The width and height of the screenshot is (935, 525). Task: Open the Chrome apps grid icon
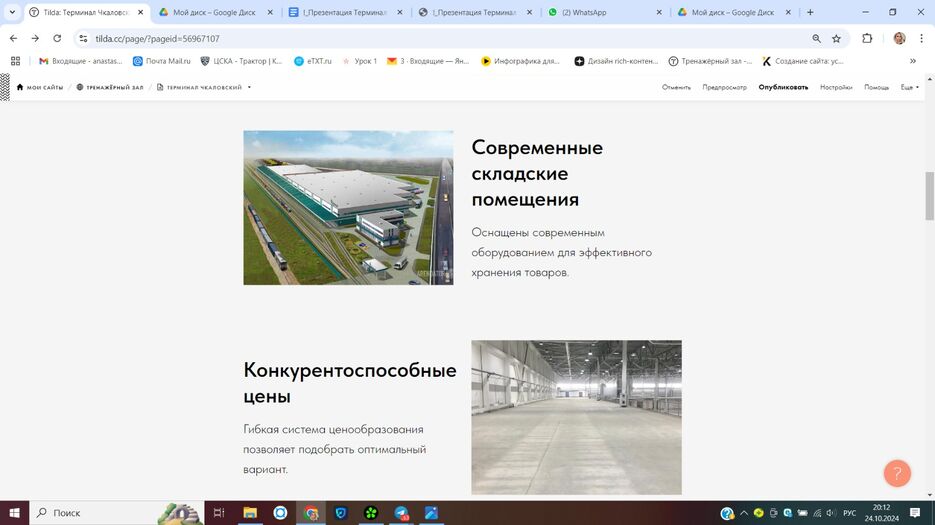[x=15, y=61]
